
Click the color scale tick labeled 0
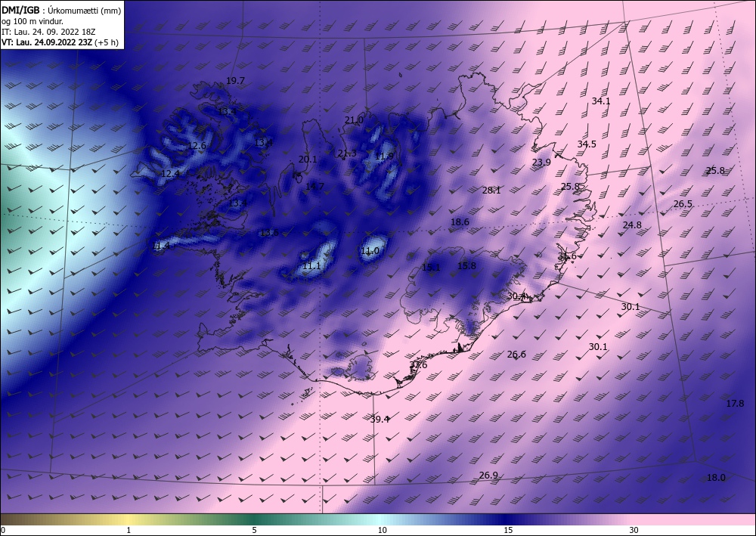tap(3, 531)
